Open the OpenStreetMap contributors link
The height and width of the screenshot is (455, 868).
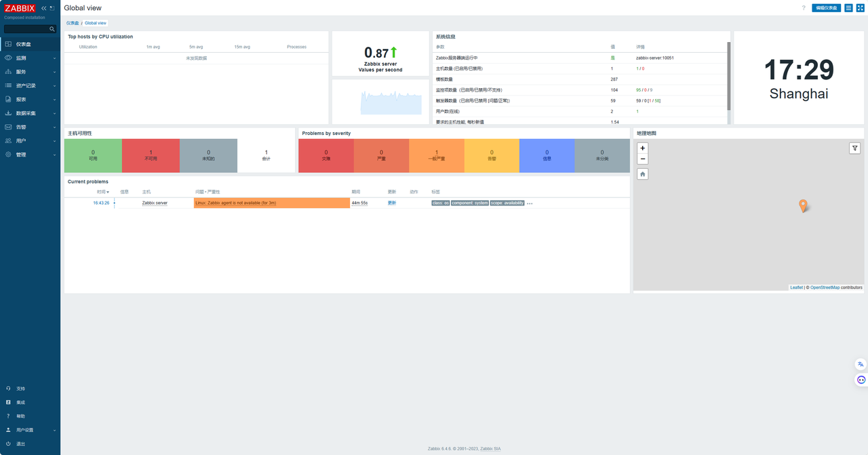825,288
